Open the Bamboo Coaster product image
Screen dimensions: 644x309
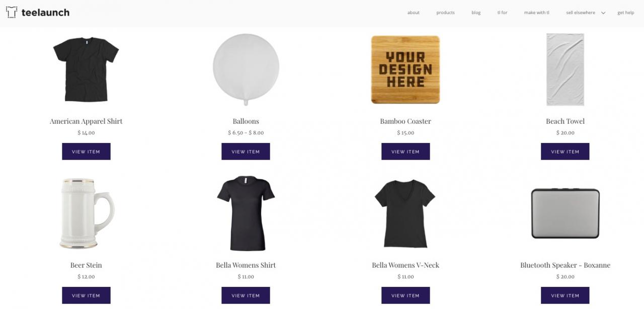pyautogui.click(x=406, y=69)
